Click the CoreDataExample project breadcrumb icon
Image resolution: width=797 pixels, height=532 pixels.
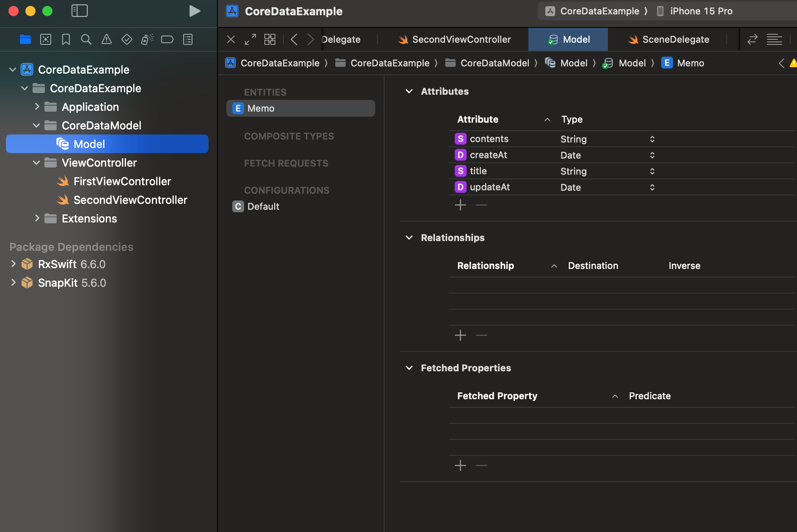tap(231, 63)
